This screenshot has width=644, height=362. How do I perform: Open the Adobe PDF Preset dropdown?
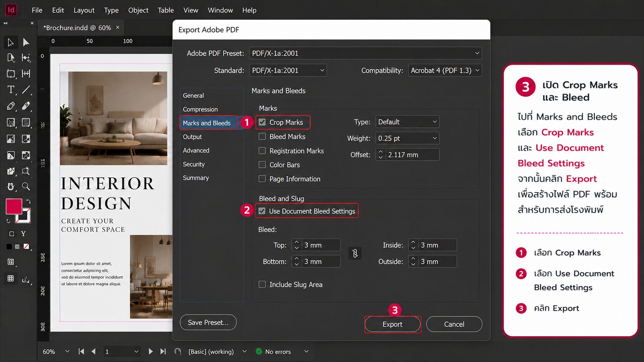(x=366, y=53)
